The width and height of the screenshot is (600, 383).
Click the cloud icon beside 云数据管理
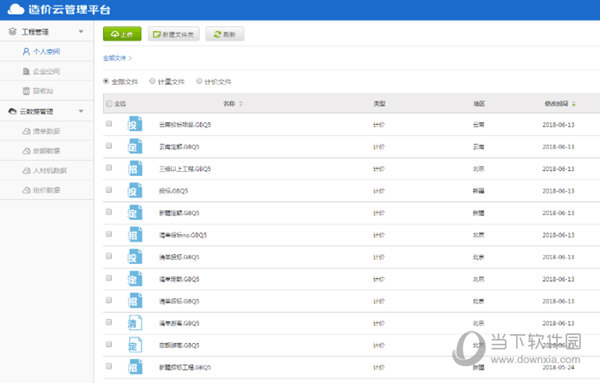point(12,111)
